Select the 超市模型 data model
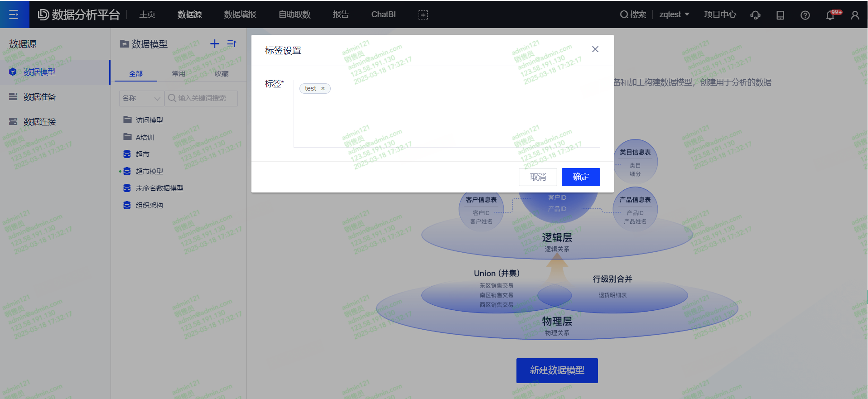 [x=149, y=171]
